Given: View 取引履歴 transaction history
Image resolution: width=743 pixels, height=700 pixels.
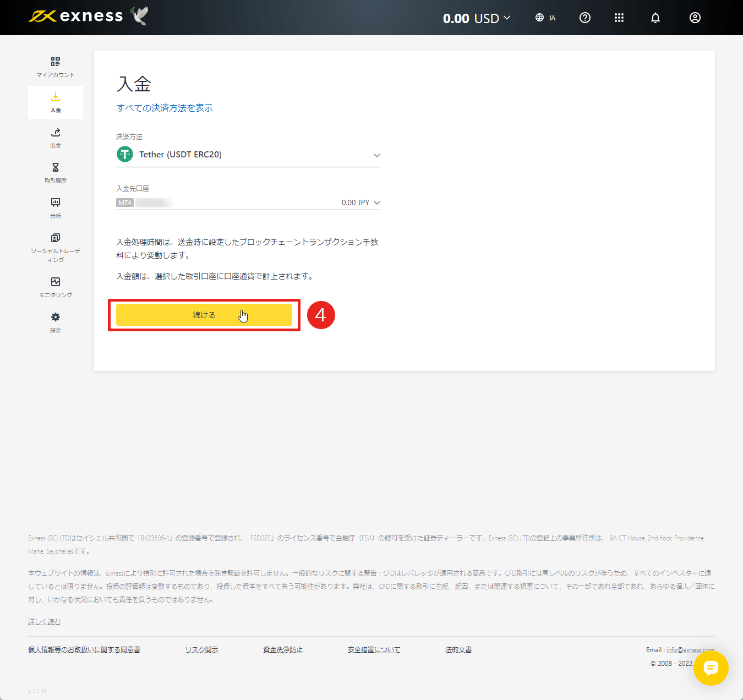Looking at the screenshot, I should point(55,172).
